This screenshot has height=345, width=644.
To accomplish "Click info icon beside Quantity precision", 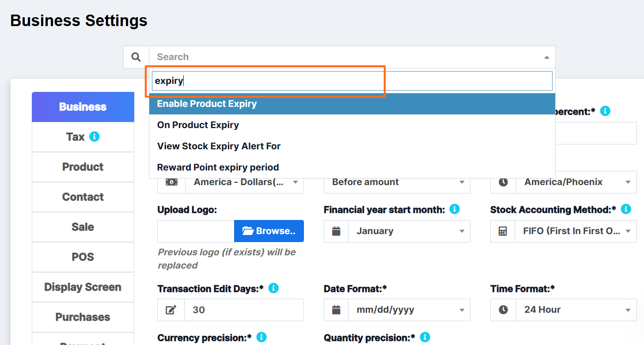I will pyautogui.click(x=424, y=337).
